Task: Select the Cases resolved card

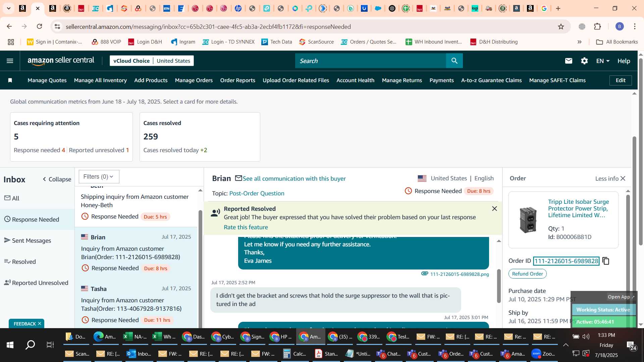Action: pos(200,137)
